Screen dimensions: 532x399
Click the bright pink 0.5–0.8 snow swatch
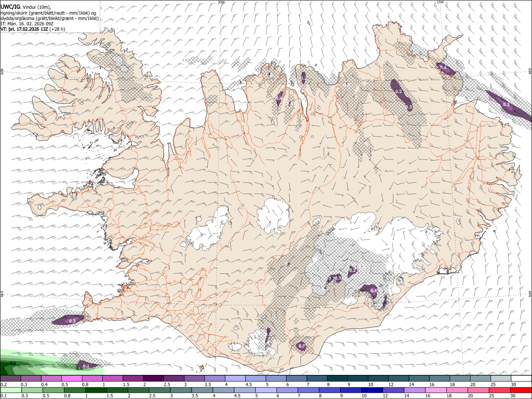72,378
